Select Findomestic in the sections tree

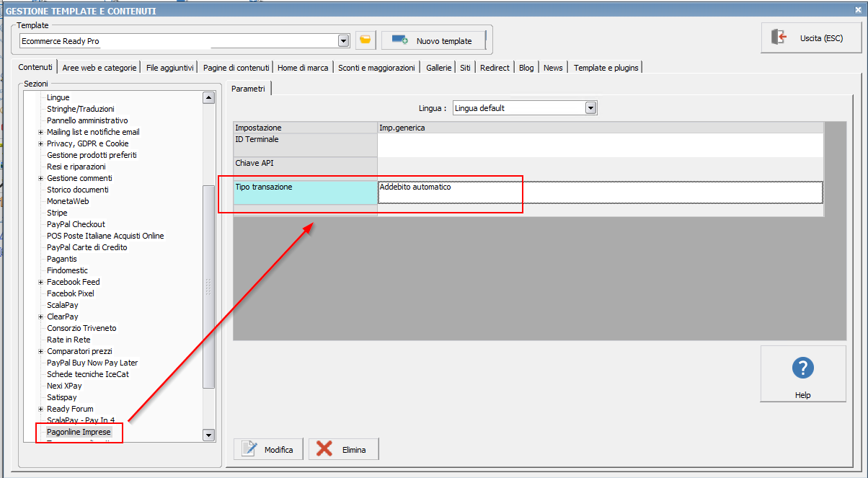tap(68, 270)
